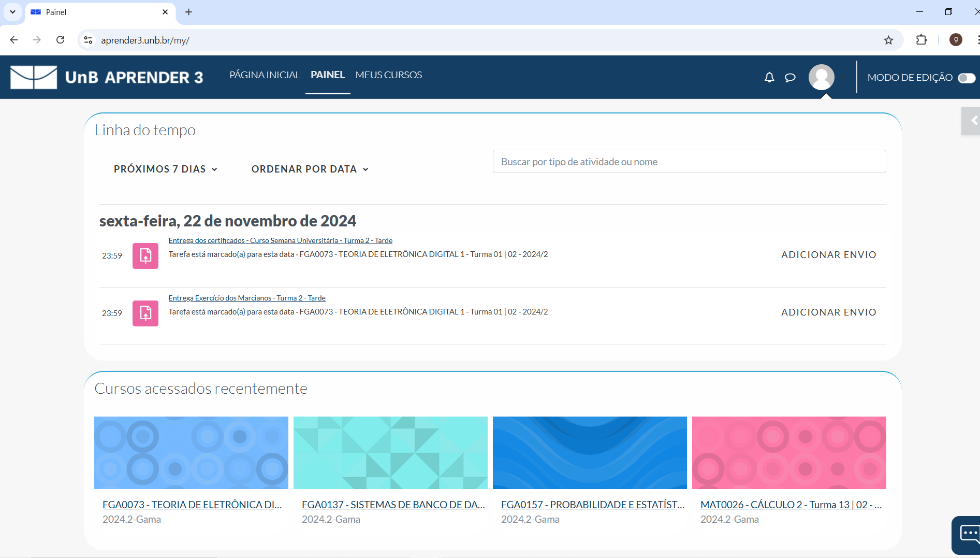Expand the Ordenar por data dropdown
980x558 pixels.
[310, 169]
